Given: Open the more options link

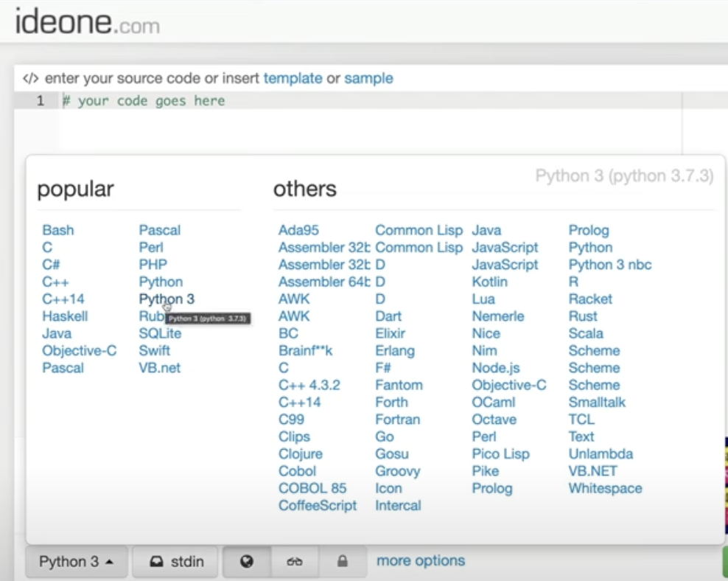Looking at the screenshot, I should [x=421, y=560].
